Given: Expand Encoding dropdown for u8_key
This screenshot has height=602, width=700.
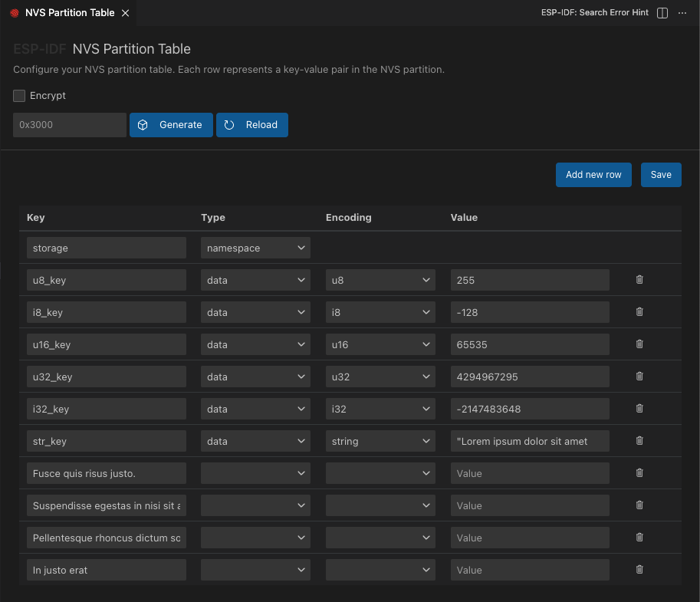Looking at the screenshot, I should tap(380, 281).
